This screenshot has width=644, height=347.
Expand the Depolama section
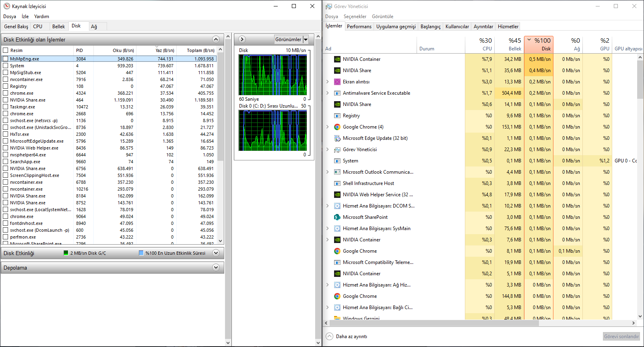pos(216,268)
